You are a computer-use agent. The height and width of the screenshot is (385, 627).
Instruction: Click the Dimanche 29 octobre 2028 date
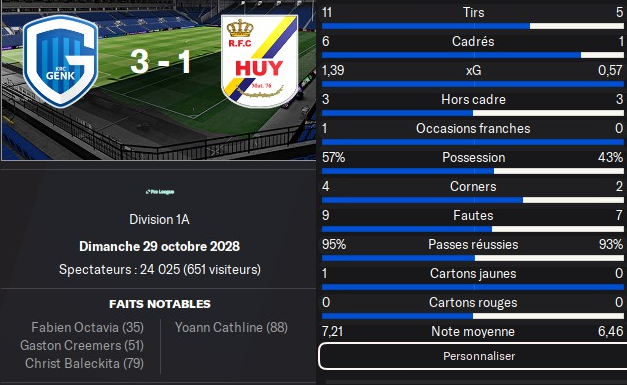click(160, 246)
